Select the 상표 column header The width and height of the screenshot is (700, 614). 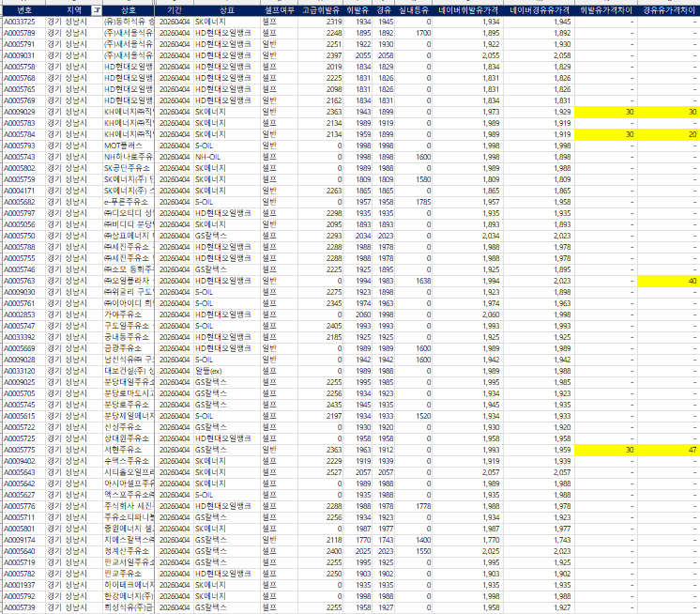pos(227,10)
